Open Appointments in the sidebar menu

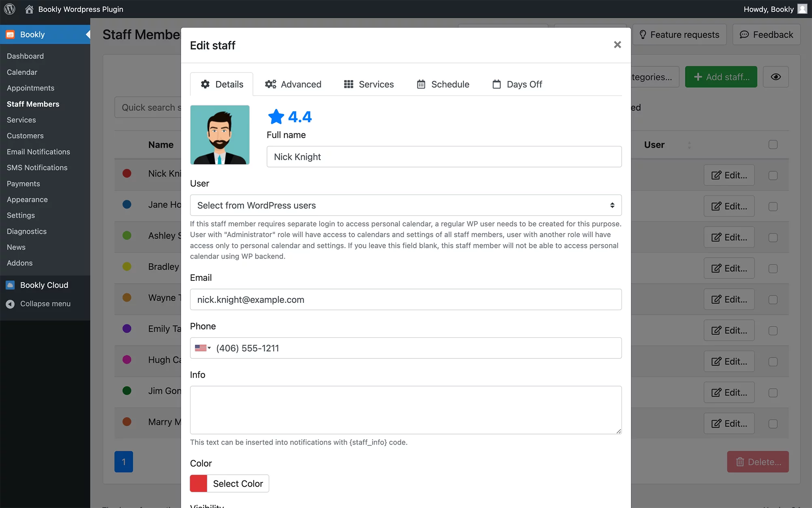click(x=30, y=88)
